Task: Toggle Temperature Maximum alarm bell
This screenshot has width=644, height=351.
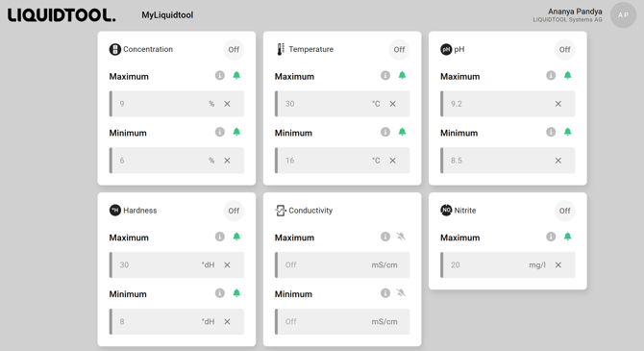Action: click(402, 75)
